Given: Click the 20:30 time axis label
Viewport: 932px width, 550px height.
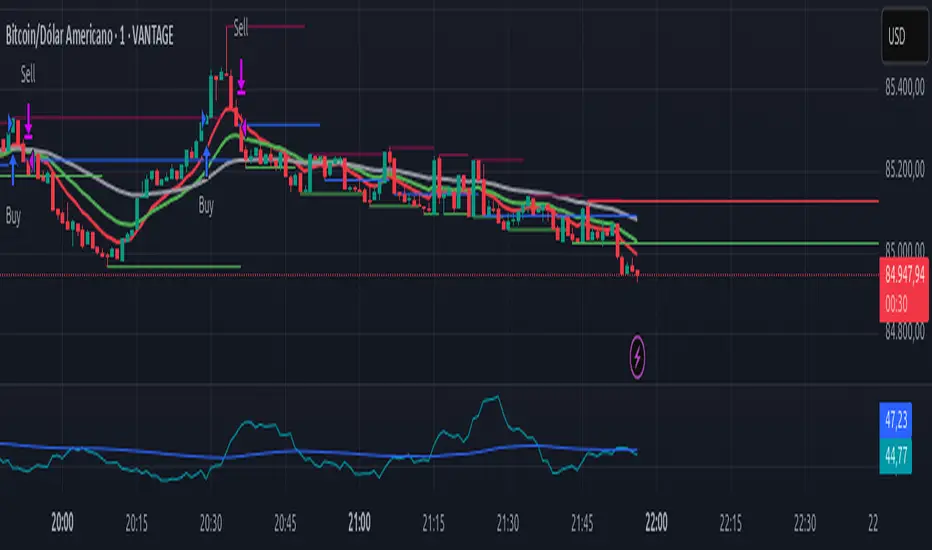Looking at the screenshot, I should click(211, 523).
